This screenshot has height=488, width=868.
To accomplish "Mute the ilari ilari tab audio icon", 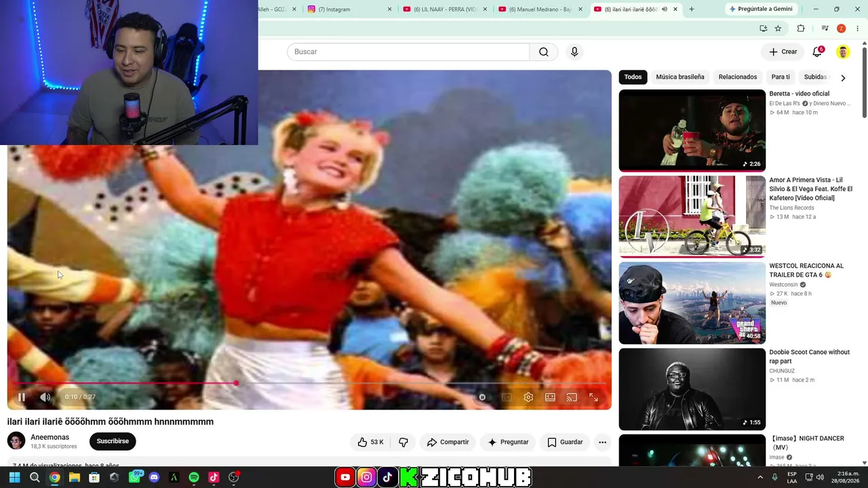I will [665, 9].
